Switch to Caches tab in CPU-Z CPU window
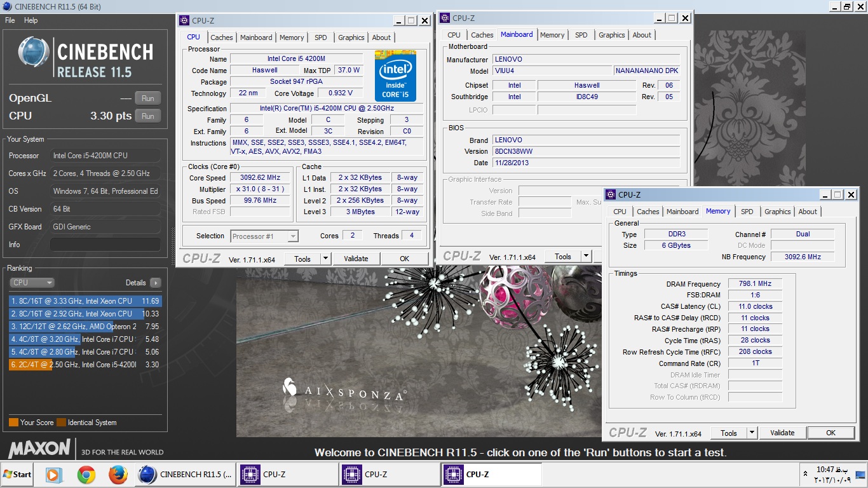This screenshot has width=868, height=488. [222, 37]
